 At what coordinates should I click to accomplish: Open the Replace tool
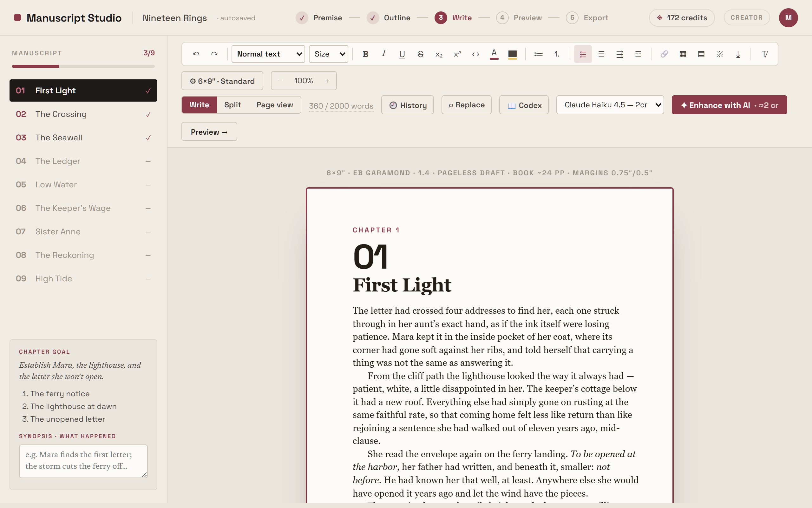click(466, 105)
